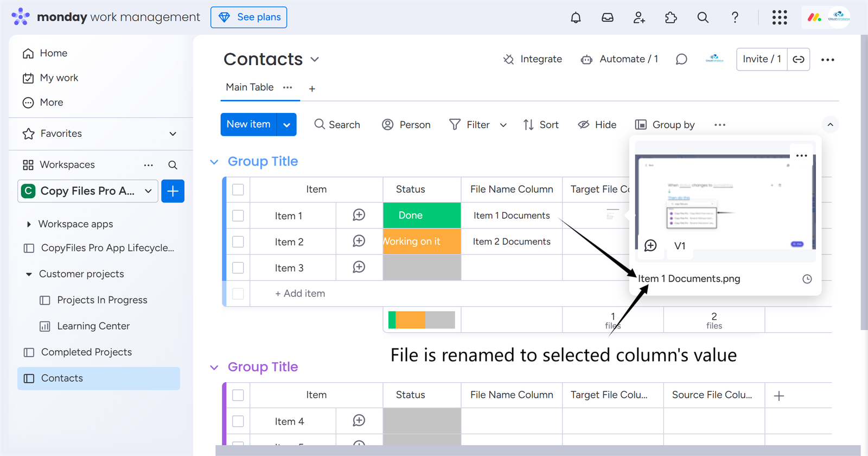Check the Item 1 row checkbox
This screenshot has height=456, width=868.
point(238,216)
